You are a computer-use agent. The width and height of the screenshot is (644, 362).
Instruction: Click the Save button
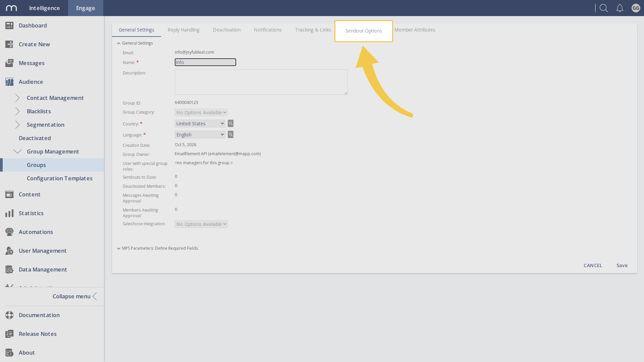coord(622,265)
